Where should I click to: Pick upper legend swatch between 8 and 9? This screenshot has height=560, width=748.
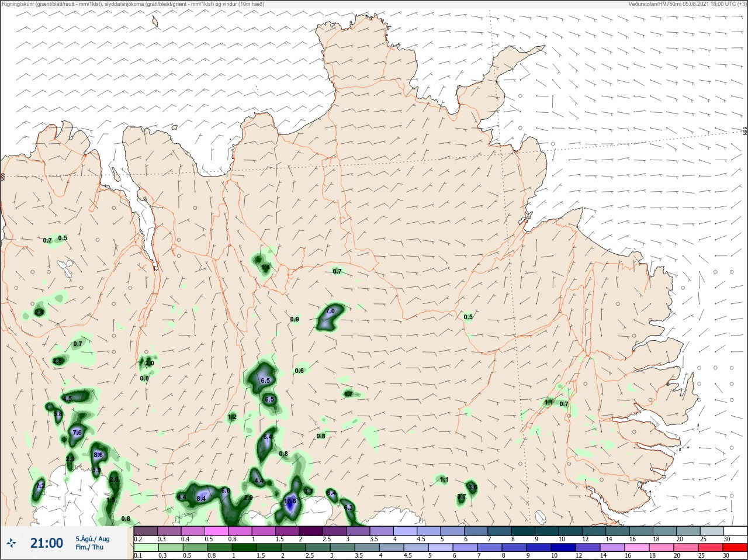524,531
